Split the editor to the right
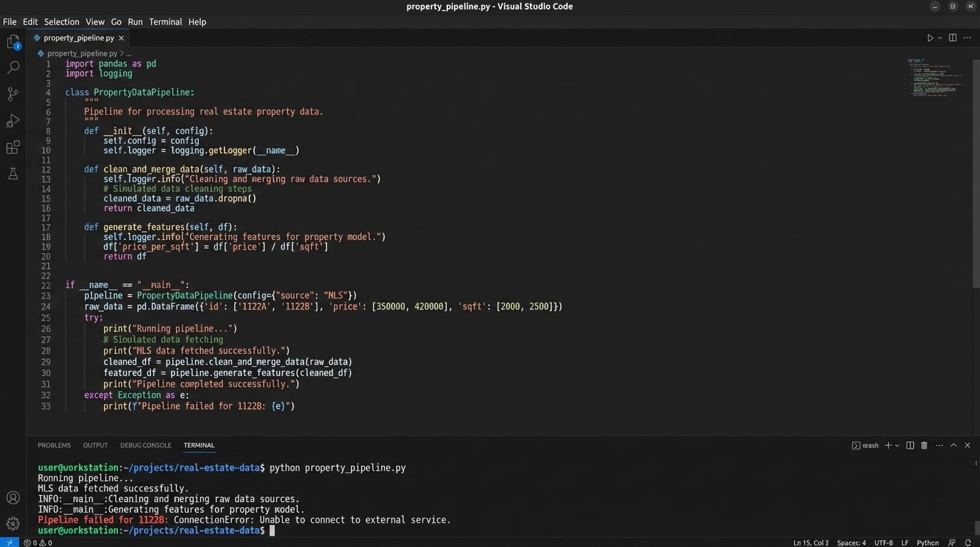The image size is (980, 547). click(x=952, y=38)
